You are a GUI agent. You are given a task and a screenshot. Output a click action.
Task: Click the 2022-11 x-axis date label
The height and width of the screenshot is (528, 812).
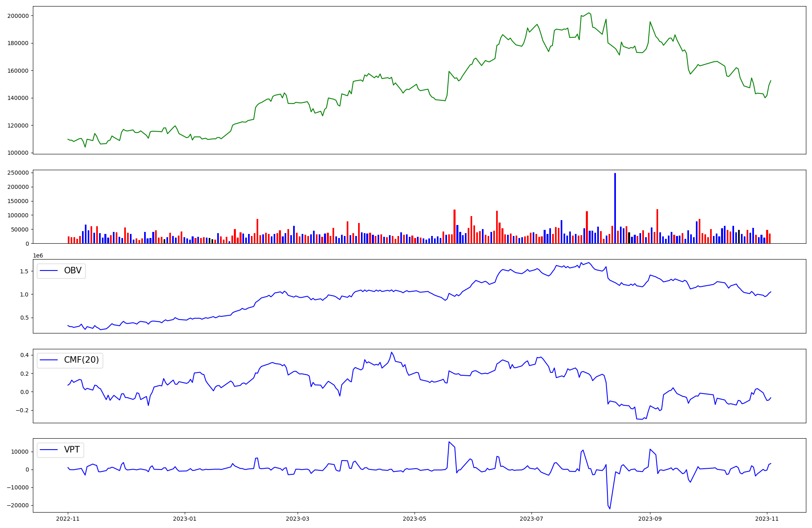68,518
